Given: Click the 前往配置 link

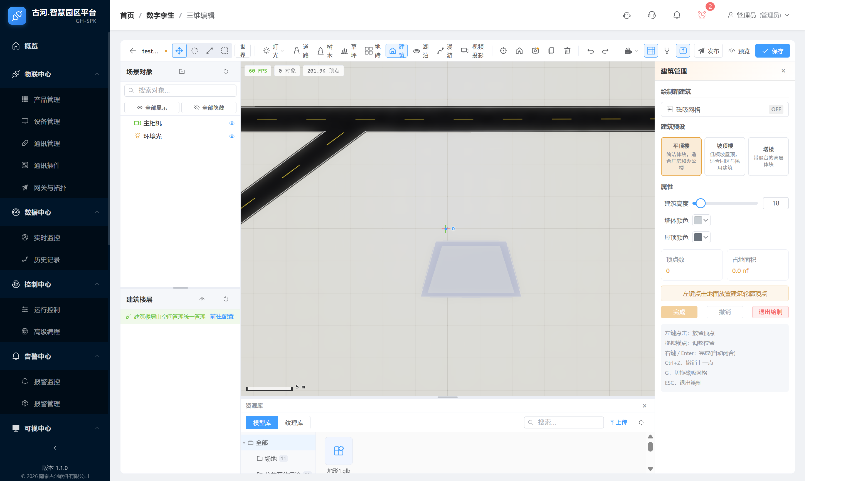Looking at the screenshot, I should tap(222, 317).
